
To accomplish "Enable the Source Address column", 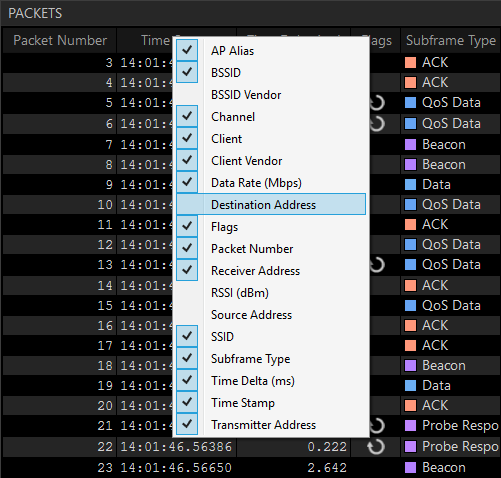I will tap(271, 315).
